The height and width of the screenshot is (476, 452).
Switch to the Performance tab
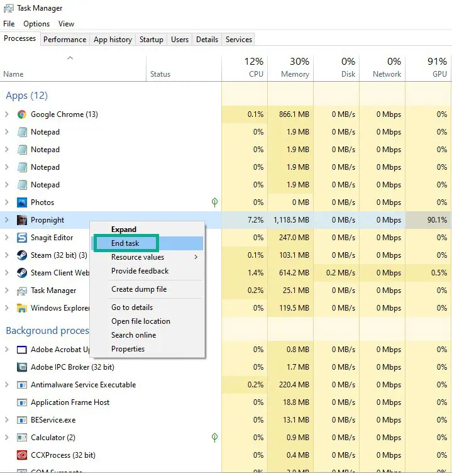tap(65, 40)
